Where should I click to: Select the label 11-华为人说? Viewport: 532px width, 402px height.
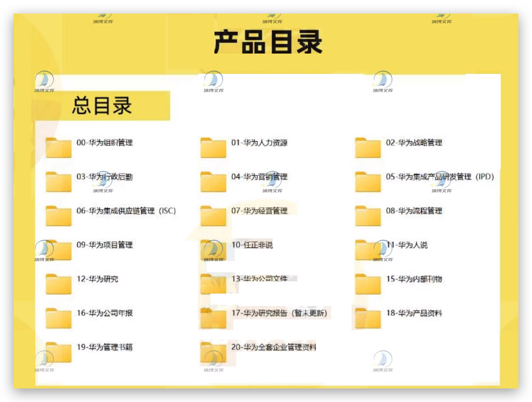pyautogui.click(x=407, y=245)
